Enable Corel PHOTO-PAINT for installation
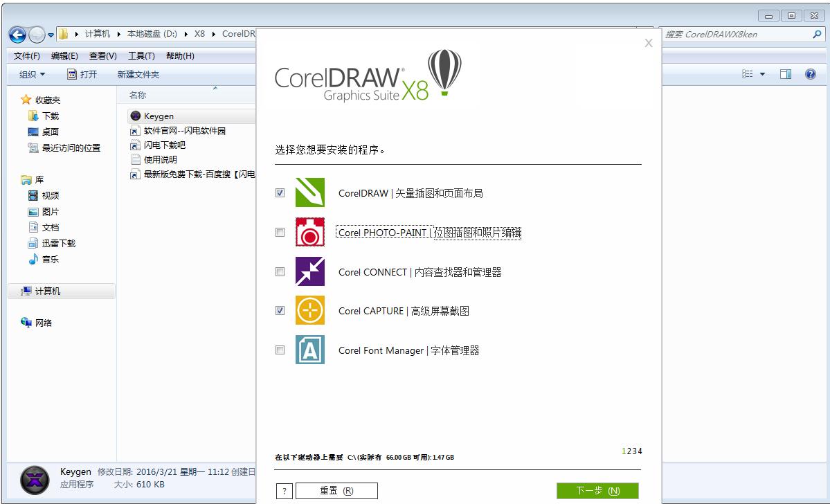 (280, 232)
